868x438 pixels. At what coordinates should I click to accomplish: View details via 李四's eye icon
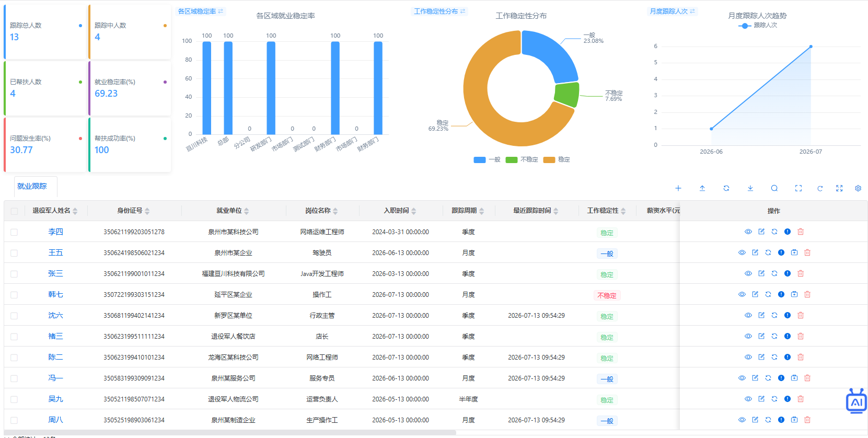tap(748, 232)
